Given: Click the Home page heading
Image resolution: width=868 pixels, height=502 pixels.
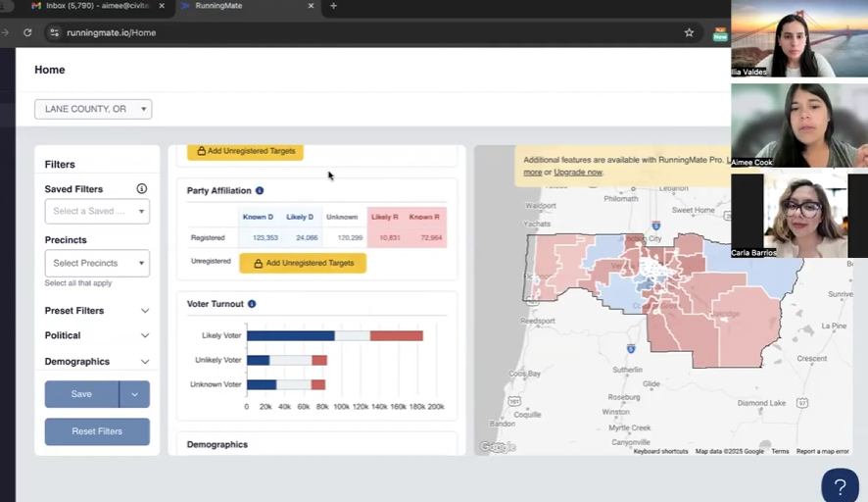Looking at the screenshot, I should point(50,70).
